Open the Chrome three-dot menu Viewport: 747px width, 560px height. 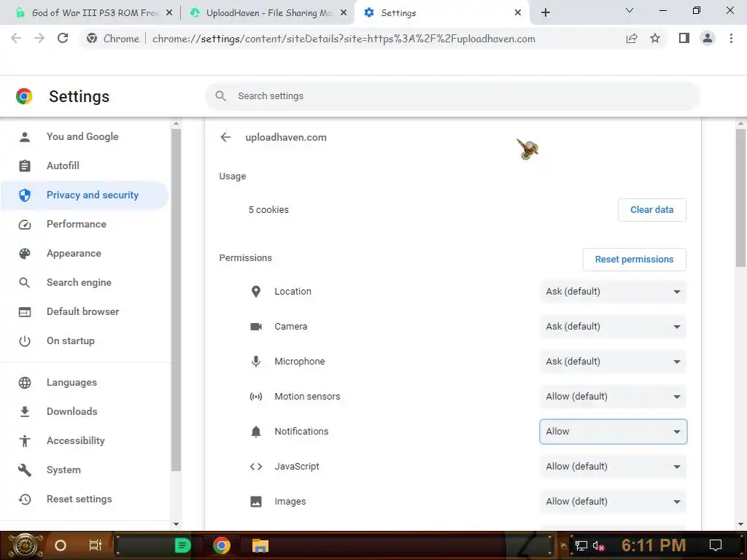[731, 39]
